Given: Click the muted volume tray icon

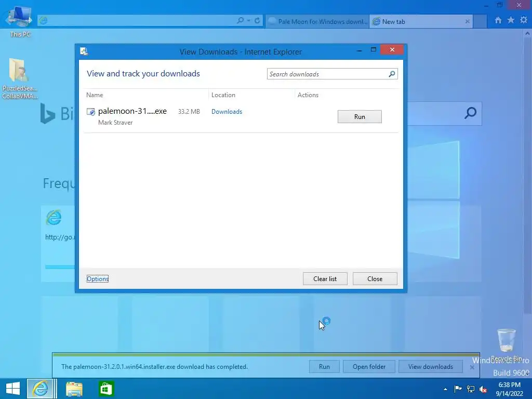Looking at the screenshot, I should pyautogui.click(x=483, y=389).
